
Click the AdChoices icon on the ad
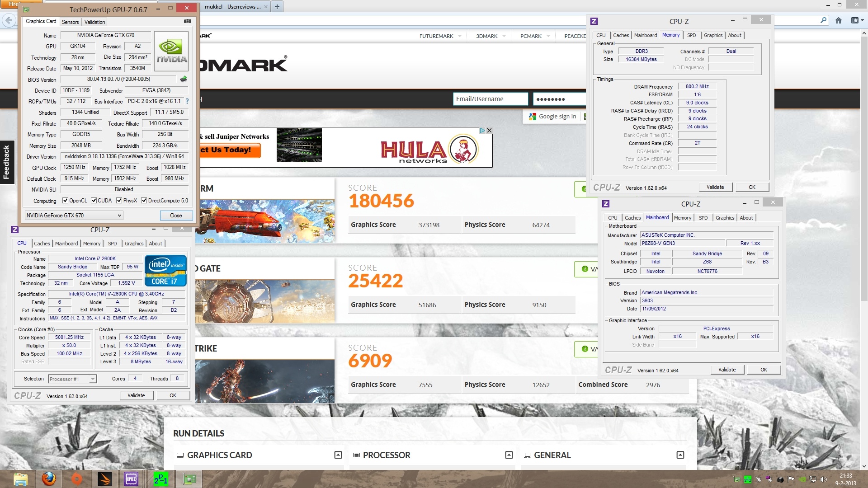tap(482, 130)
